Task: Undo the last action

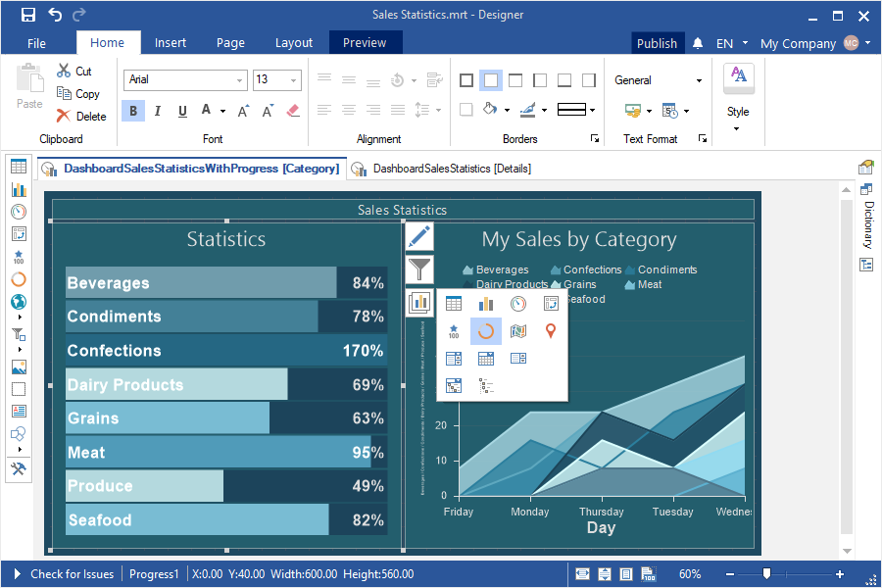Action: pos(55,15)
